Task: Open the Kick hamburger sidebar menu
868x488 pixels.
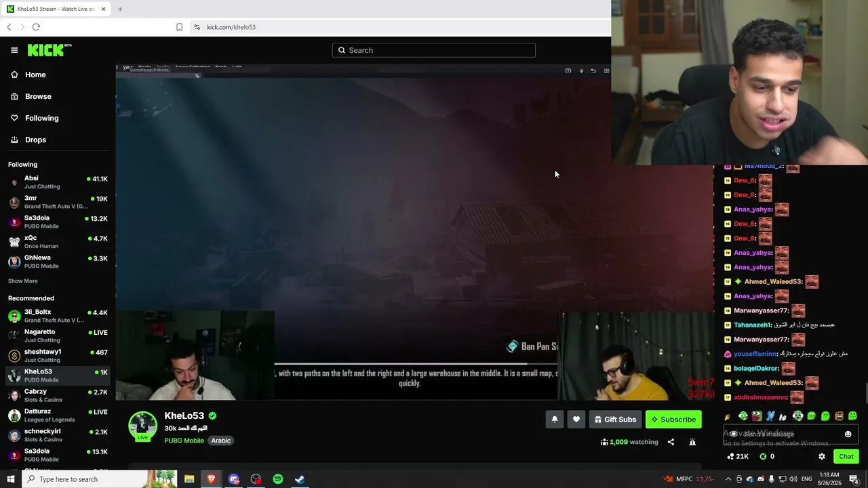Action: (x=14, y=50)
